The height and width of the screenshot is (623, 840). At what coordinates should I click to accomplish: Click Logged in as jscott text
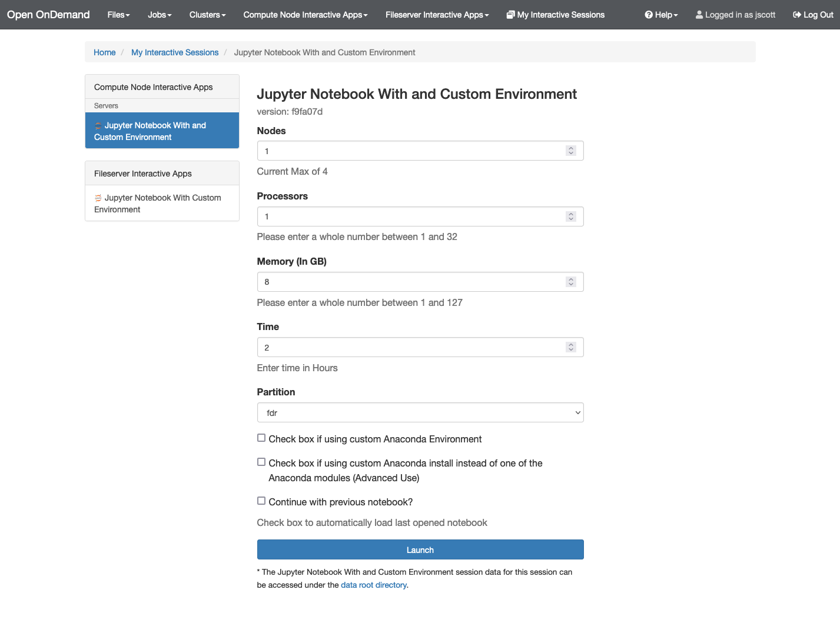pos(740,15)
